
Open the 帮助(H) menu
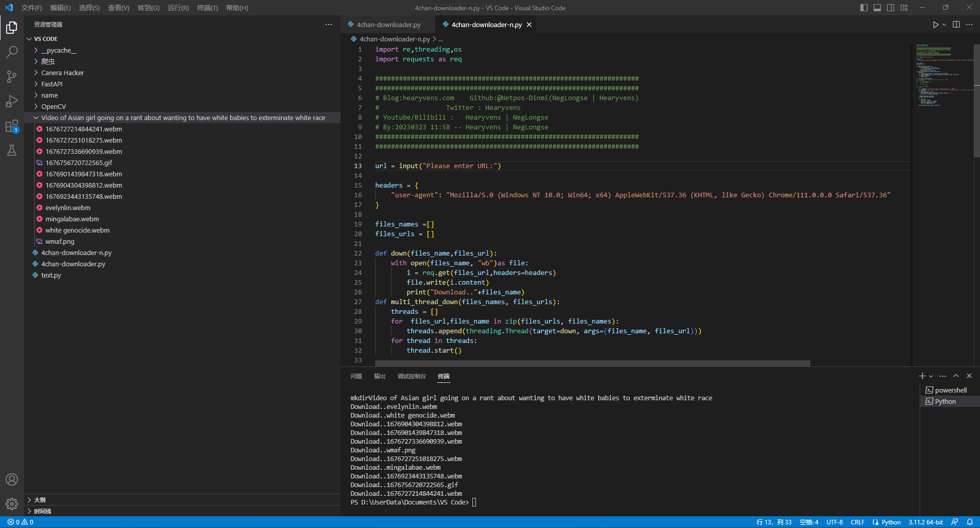tap(237, 8)
